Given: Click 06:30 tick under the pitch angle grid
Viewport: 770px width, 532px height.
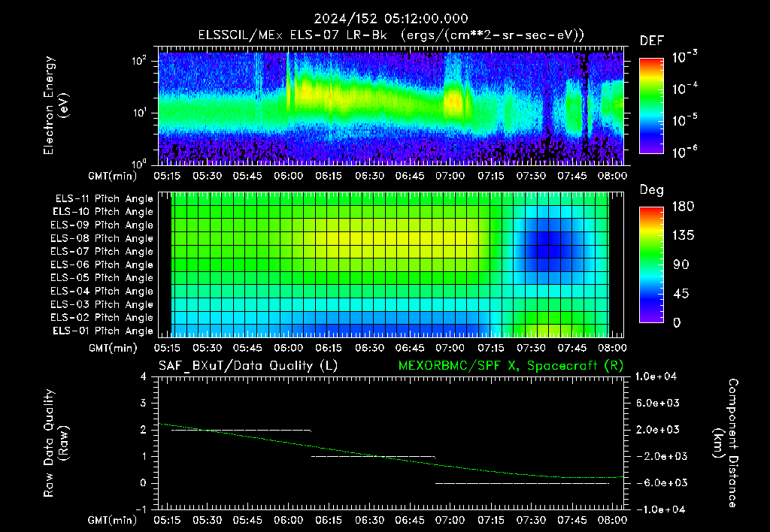Looking at the screenshot, I should click(369, 348).
